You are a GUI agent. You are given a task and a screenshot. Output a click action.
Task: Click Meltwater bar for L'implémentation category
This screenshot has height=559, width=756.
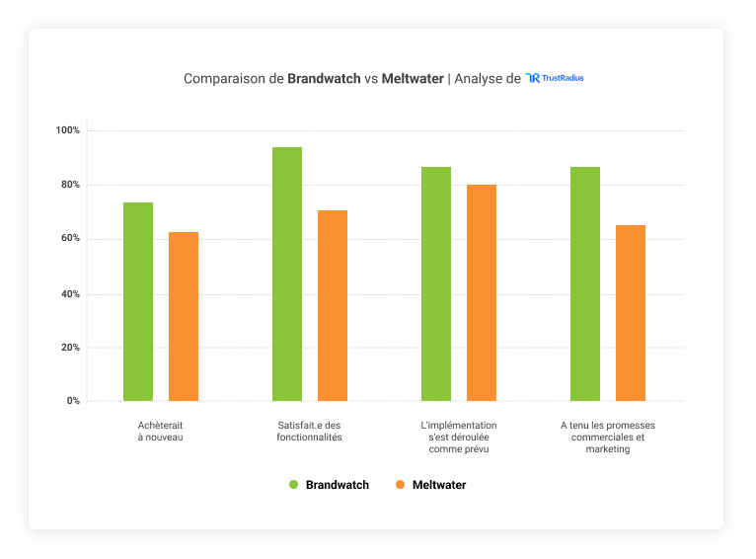click(482, 292)
